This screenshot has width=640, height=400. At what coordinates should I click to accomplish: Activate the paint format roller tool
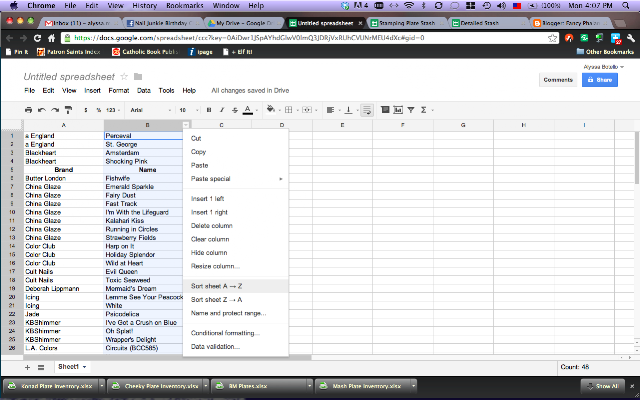[x=69, y=110]
